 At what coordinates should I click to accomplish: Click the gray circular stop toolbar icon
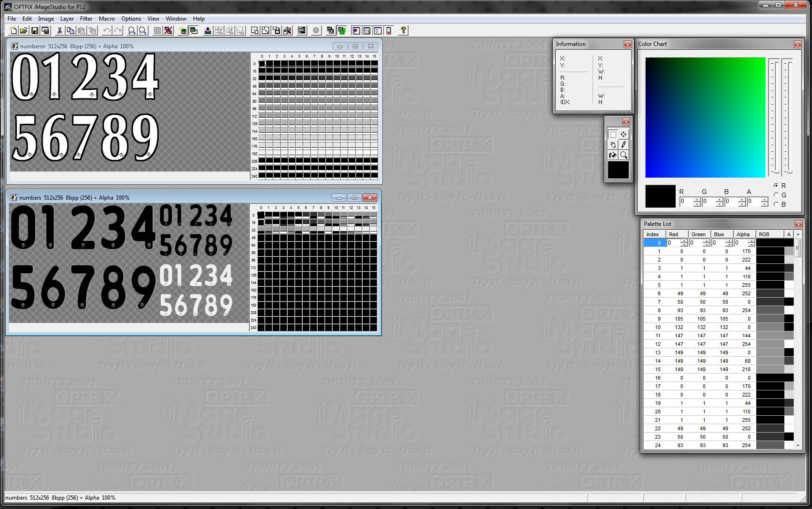point(316,30)
